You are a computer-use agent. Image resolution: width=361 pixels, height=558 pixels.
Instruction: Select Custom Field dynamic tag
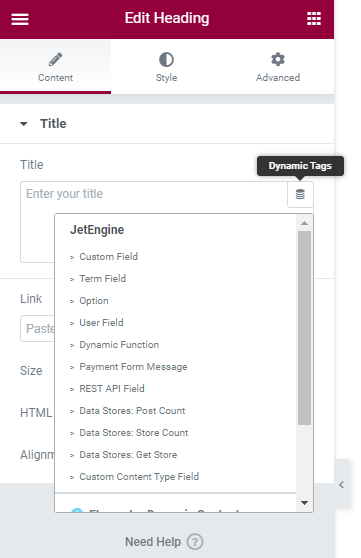tap(108, 257)
